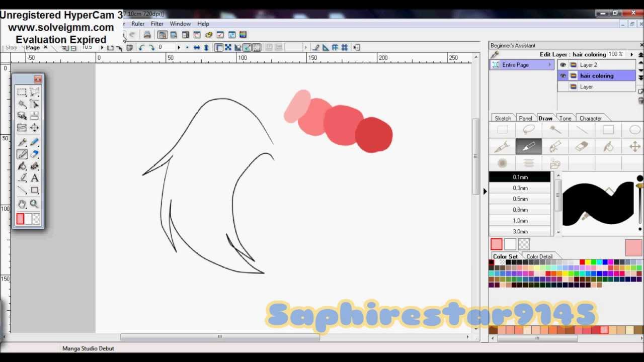This screenshot has height=362, width=644.
Task: Choose the Text tool in the left toolbox
Action: tap(34, 178)
